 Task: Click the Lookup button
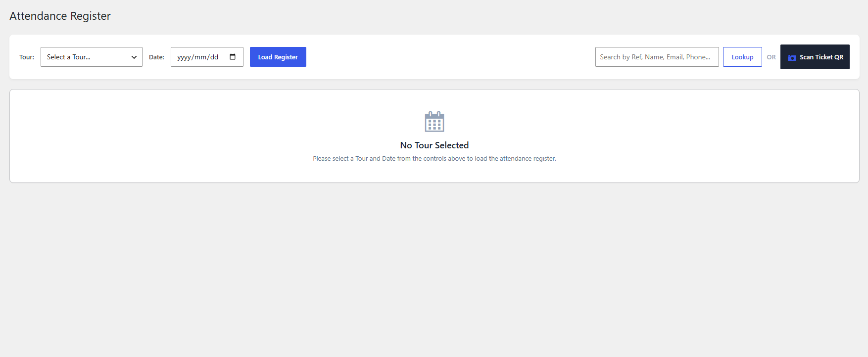(x=742, y=57)
